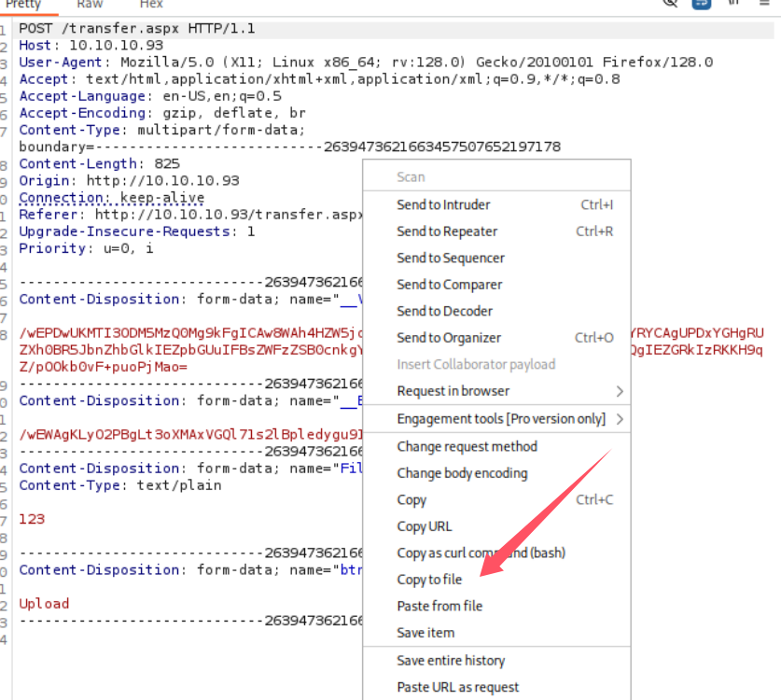Viewport: 781px width, 700px height.
Task: Select Save entire history
Action: point(451,661)
